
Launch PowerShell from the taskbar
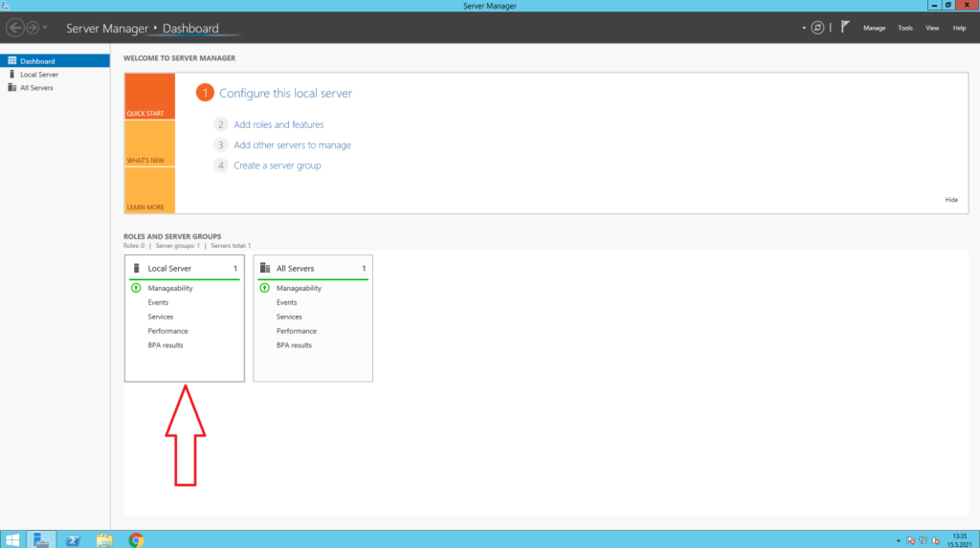click(73, 540)
